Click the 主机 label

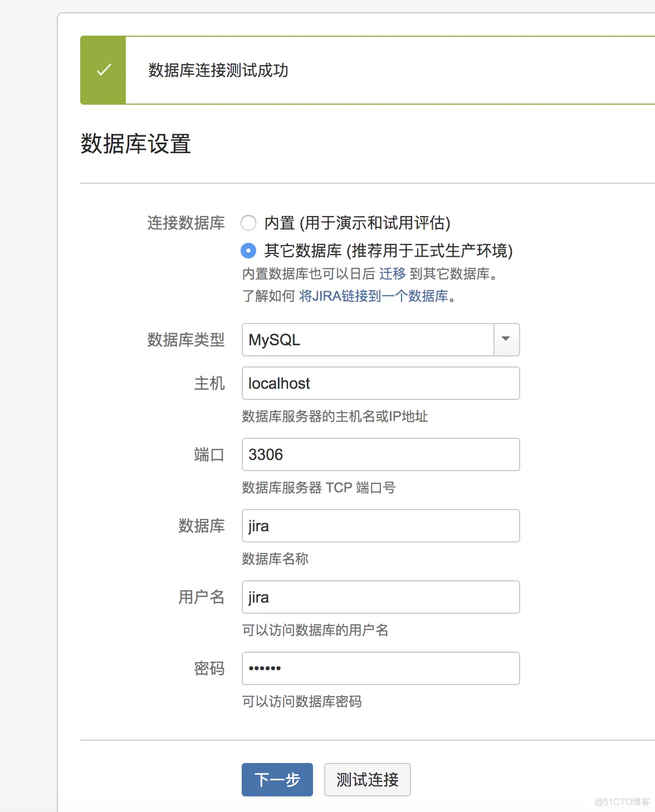click(x=209, y=383)
